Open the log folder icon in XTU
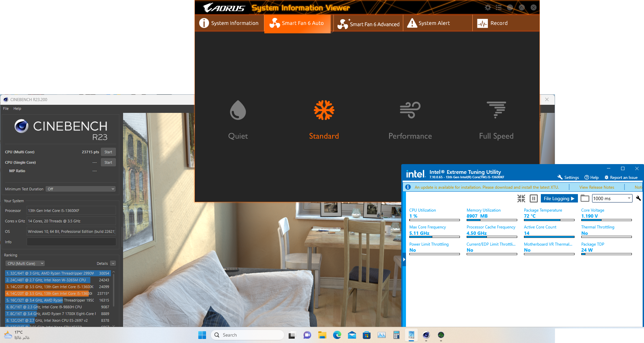 point(585,198)
